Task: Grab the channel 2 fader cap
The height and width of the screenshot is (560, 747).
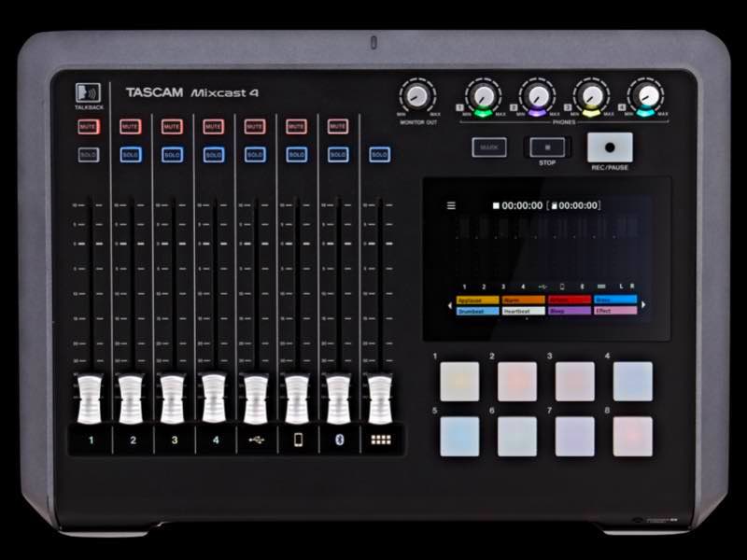Action: tap(131, 399)
